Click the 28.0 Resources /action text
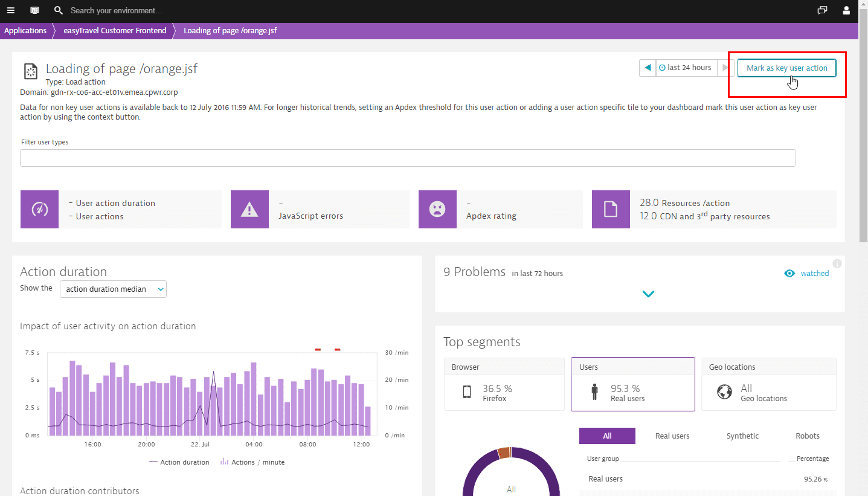The image size is (868, 496). tap(684, 203)
